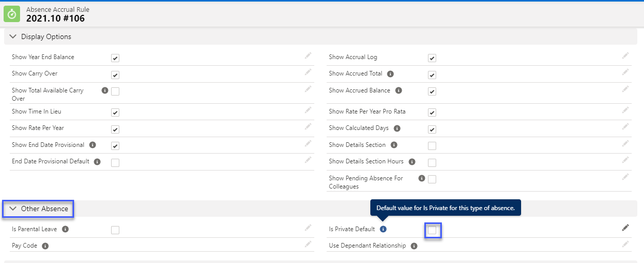The height and width of the screenshot is (263, 644).
Task: Enable Show Total Available Carry Over checkbox
Action: click(115, 91)
